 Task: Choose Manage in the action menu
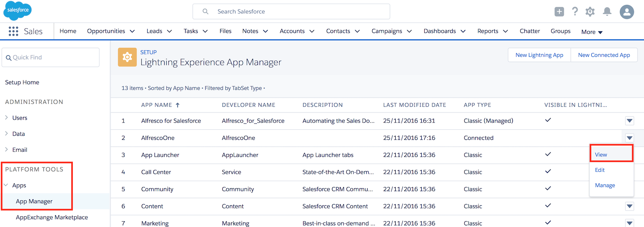605,185
